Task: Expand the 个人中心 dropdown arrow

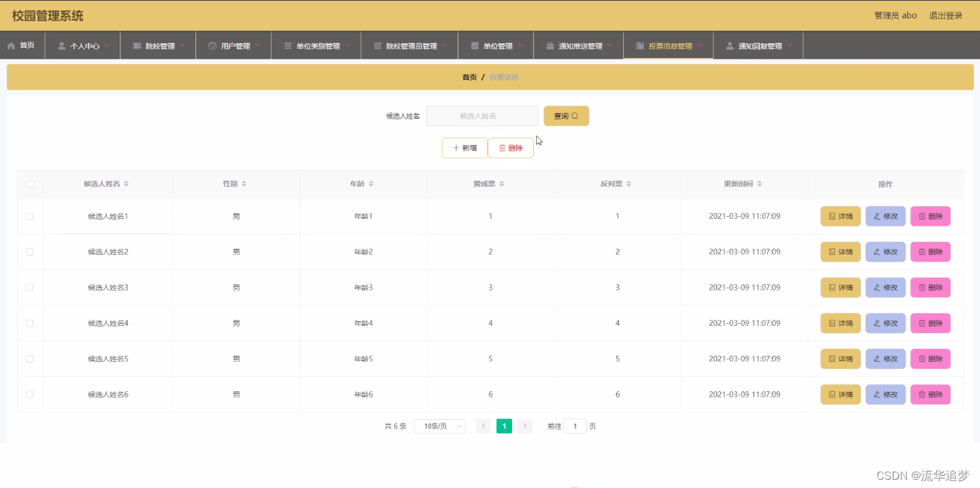Action: pos(107,45)
